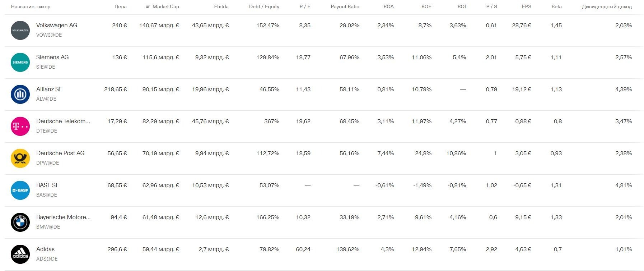Select the Deutsche Post AG name link
Screen dimensions: 644x271
point(60,153)
